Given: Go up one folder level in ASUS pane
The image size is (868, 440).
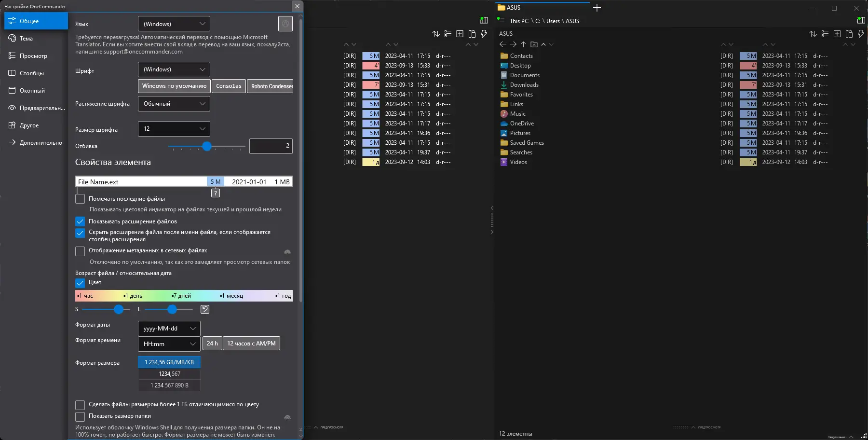Looking at the screenshot, I should click(x=523, y=44).
